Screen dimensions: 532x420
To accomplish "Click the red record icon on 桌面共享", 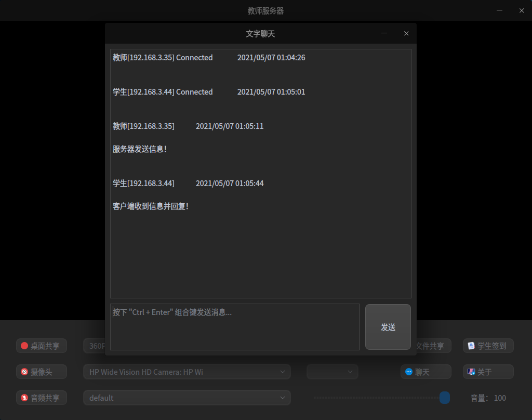I will click(x=24, y=346).
